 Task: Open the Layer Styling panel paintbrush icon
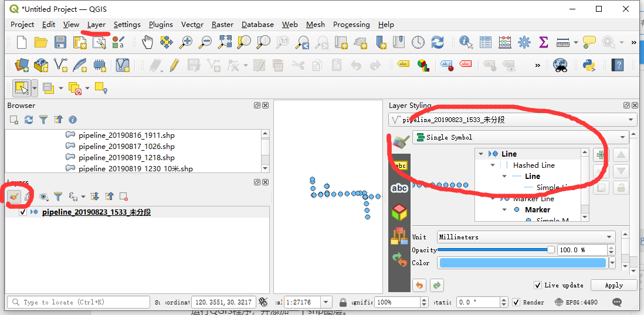coord(14,197)
